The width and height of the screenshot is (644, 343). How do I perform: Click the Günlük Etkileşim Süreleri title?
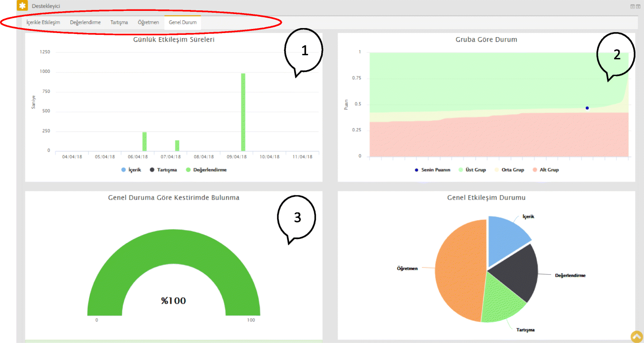click(174, 39)
